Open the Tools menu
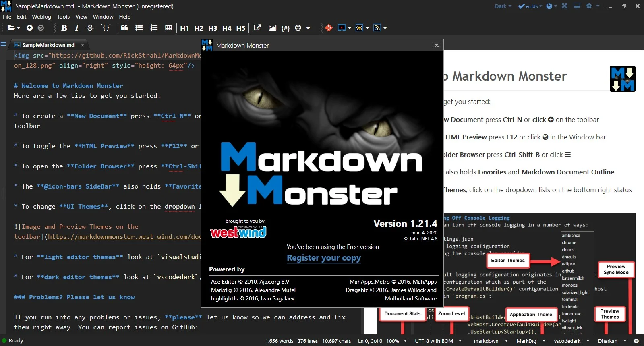The image size is (644, 346). click(x=63, y=17)
